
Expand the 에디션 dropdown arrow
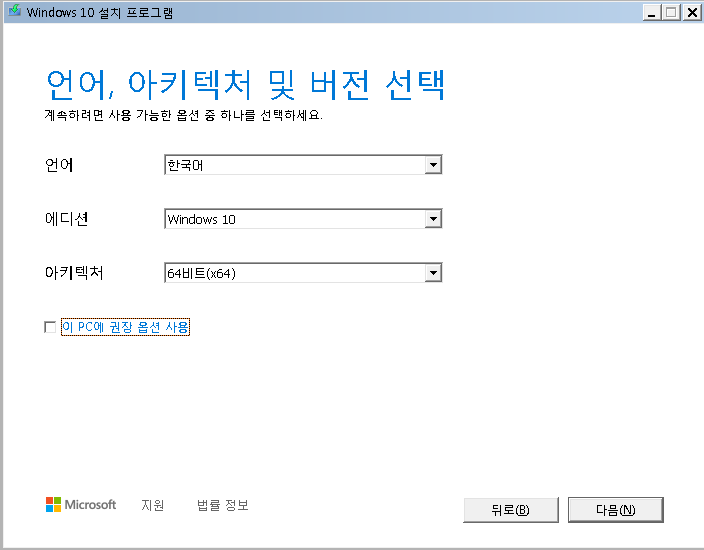(433, 219)
